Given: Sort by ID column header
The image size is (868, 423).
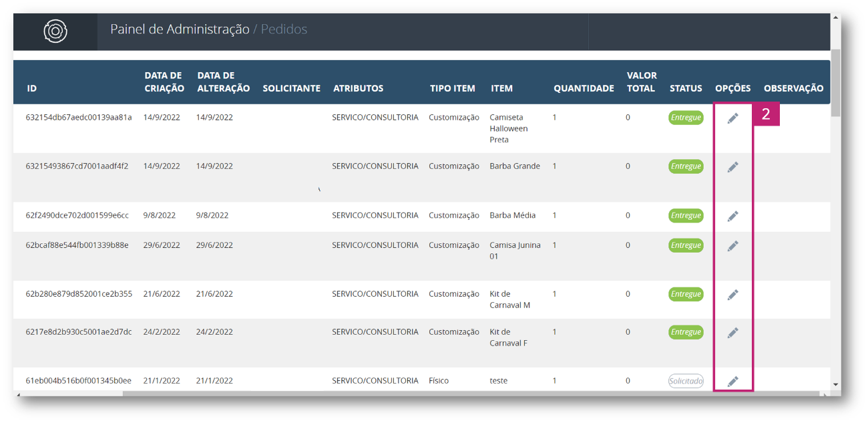Looking at the screenshot, I should point(32,88).
